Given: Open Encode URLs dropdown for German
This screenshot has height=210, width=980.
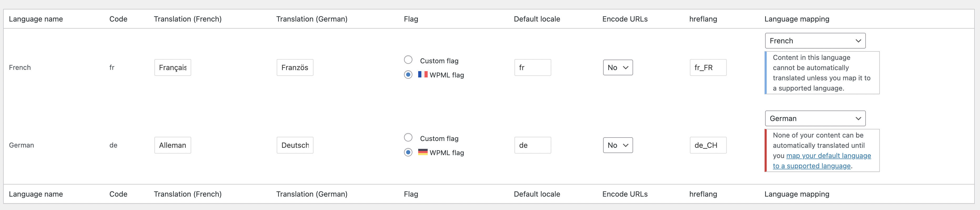Looking at the screenshot, I should tap(618, 145).
